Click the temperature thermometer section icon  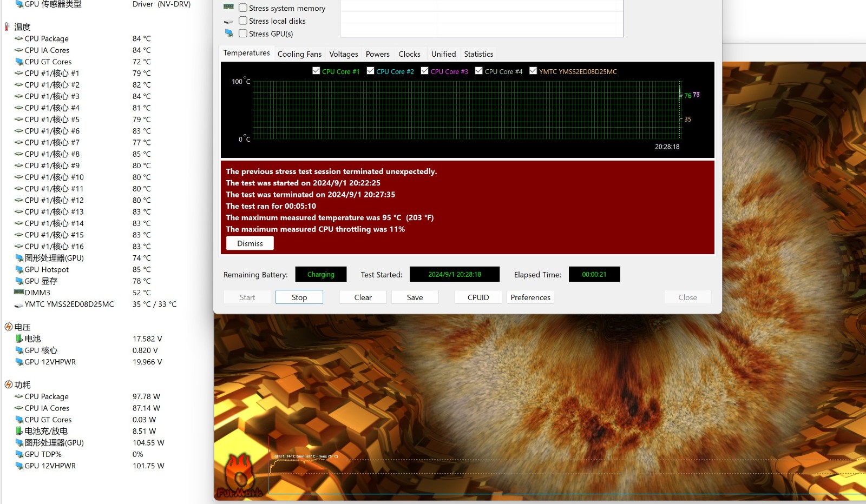point(8,26)
